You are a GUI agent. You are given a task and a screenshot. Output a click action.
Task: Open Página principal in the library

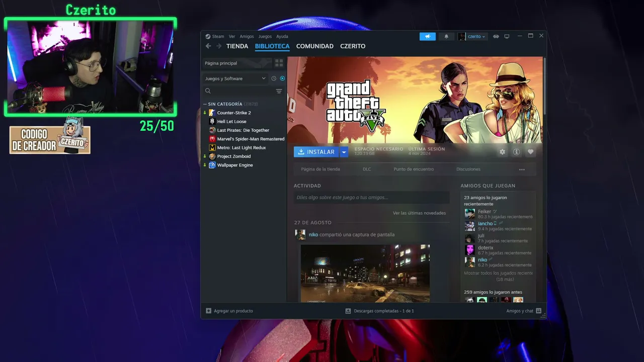[x=237, y=63]
